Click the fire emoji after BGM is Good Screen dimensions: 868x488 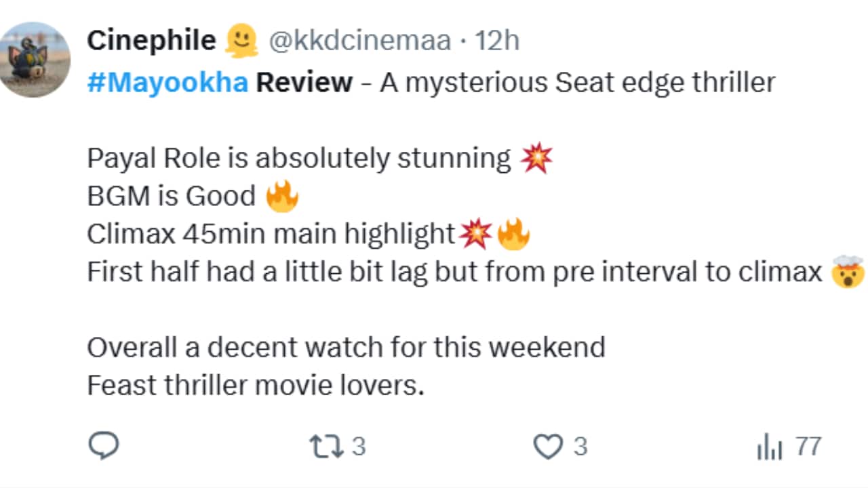pos(281,197)
